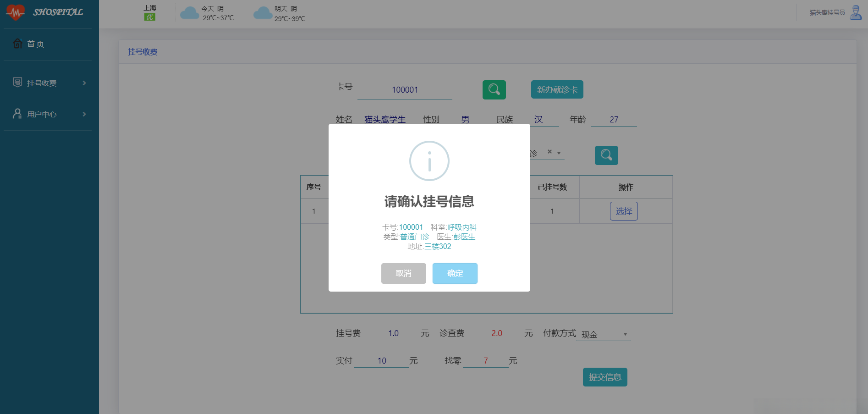Click the 找零 field showing 7
Image resolution: width=868 pixels, height=414 pixels.
point(486,361)
